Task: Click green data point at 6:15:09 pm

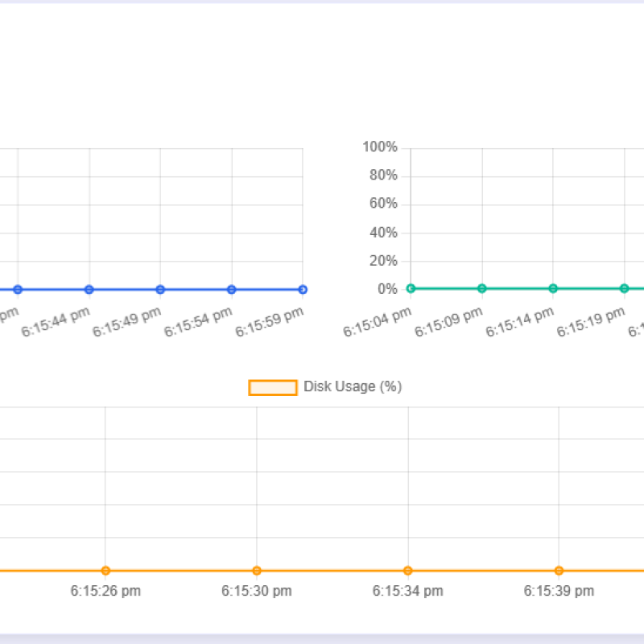Action: click(x=482, y=288)
